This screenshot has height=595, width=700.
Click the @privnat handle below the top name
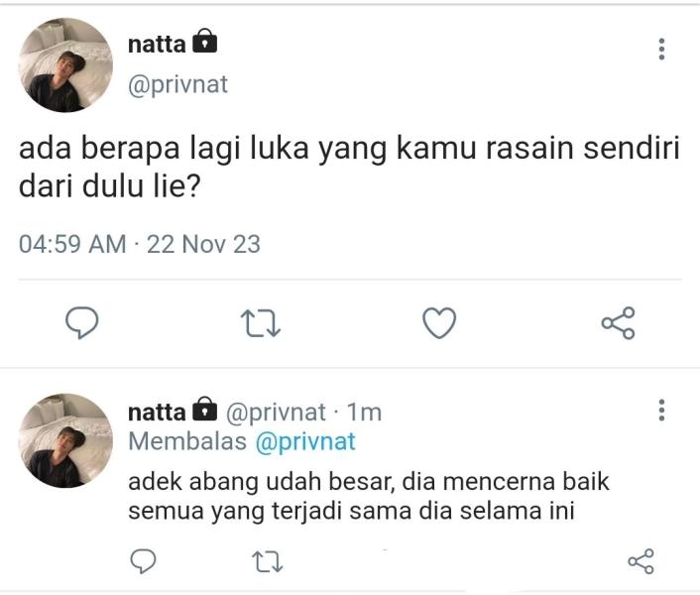click(x=178, y=84)
